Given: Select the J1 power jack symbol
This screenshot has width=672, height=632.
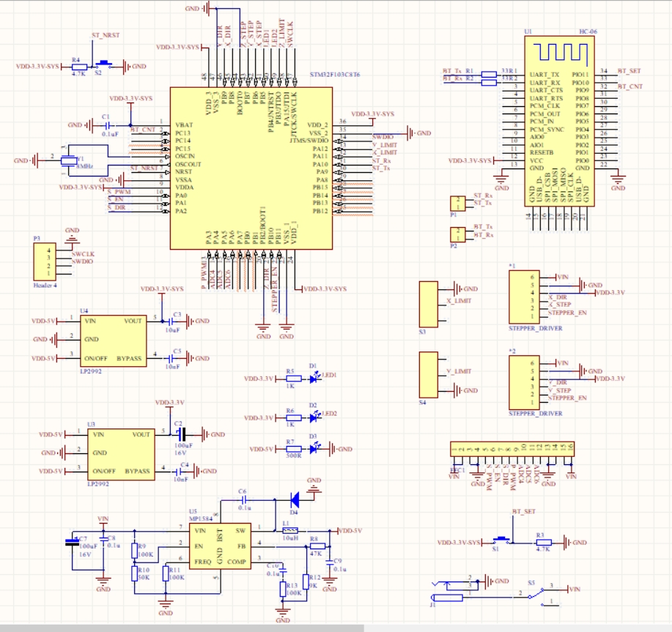Looking at the screenshot, I should coord(448,591).
